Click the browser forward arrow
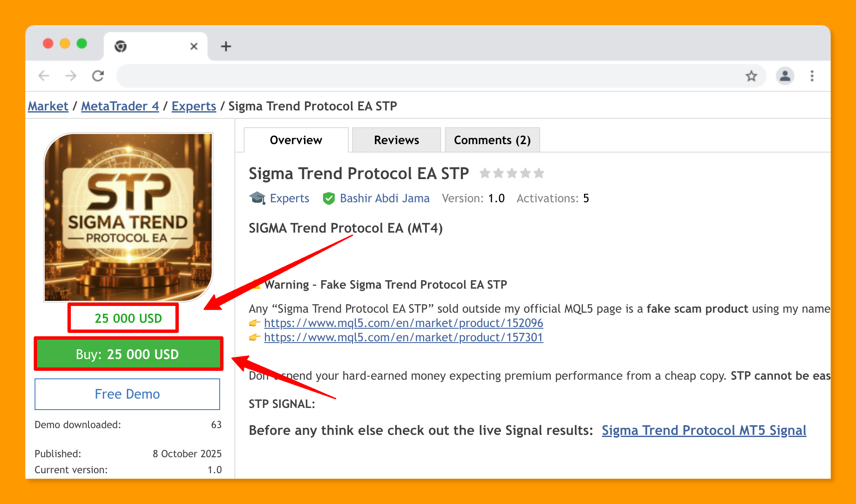 click(71, 76)
